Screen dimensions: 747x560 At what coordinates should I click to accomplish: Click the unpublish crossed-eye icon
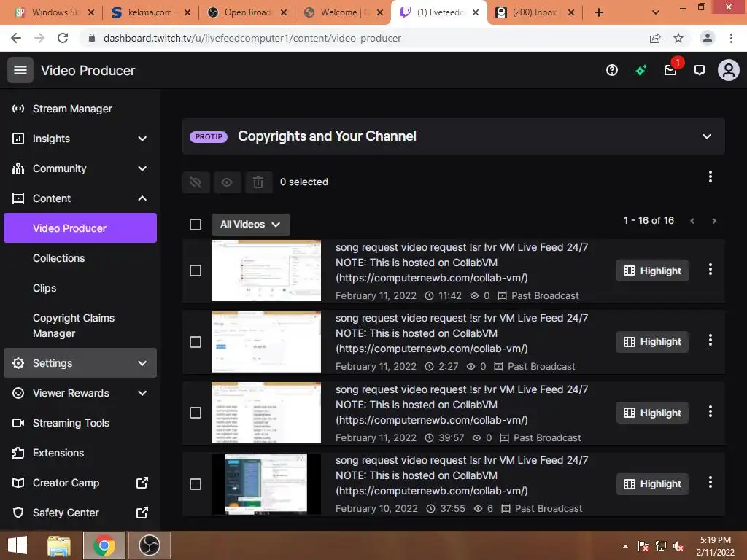(x=196, y=182)
